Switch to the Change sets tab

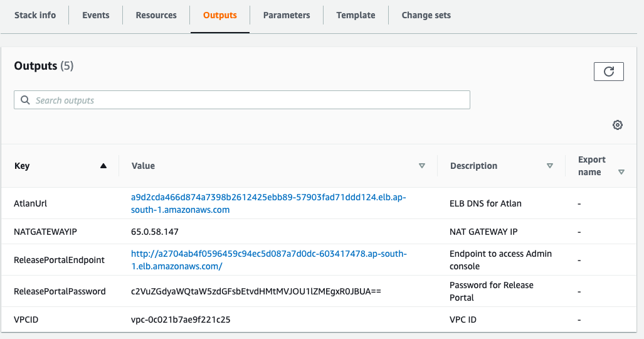[x=426, y=15]
